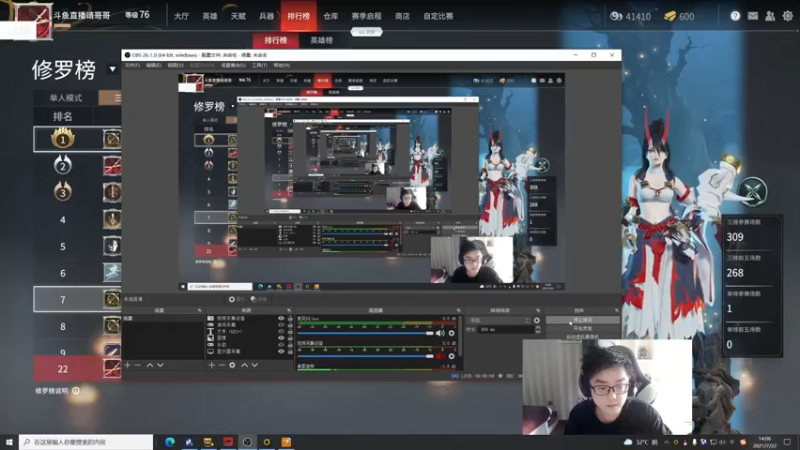
Task: Click the crossed-swords weapon emblem beside character
Action: pyautogui.click(x=753, y=192)
